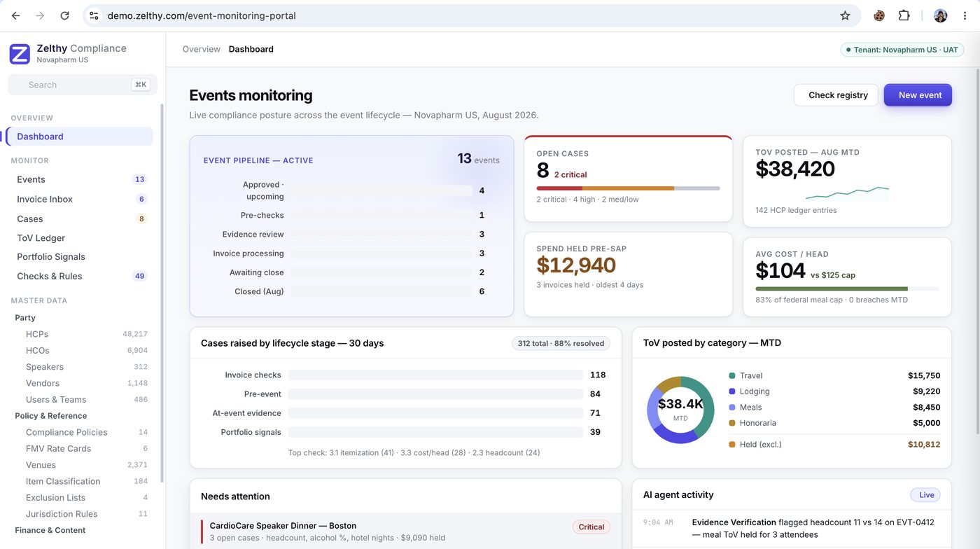
Task: Open the Chrome three-dot menu
Action: tap(965, 15)
